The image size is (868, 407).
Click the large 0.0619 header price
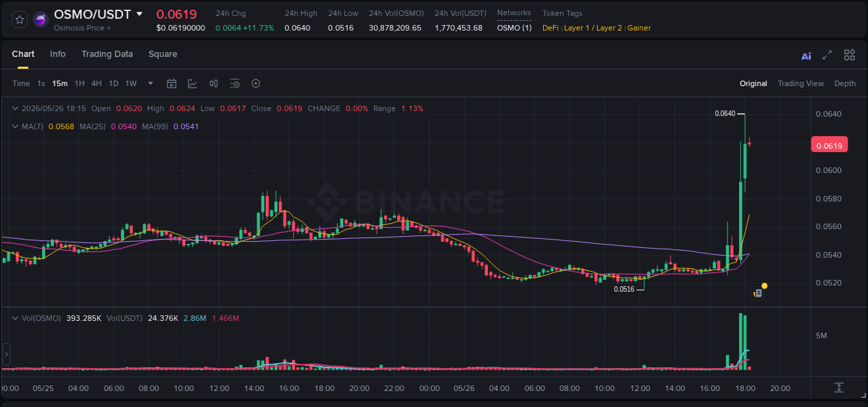click(x=176, y=14)
